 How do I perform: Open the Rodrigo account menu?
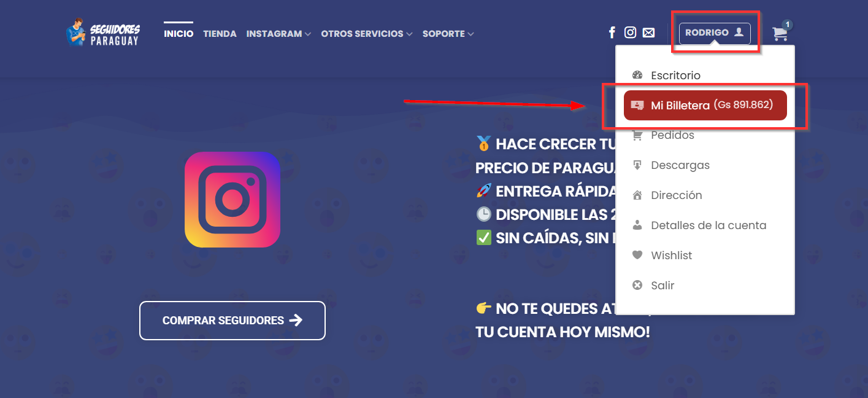[x=715, y=33]
